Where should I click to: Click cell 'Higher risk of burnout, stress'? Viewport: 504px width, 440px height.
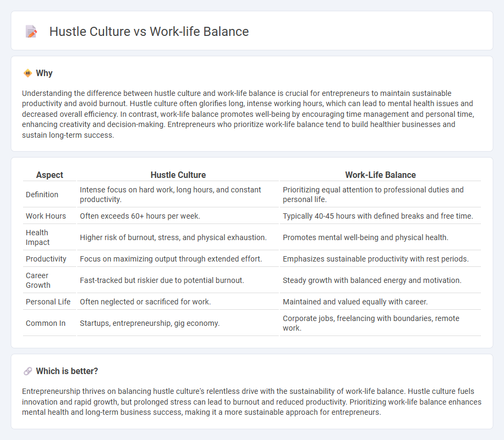coord(178,237)
